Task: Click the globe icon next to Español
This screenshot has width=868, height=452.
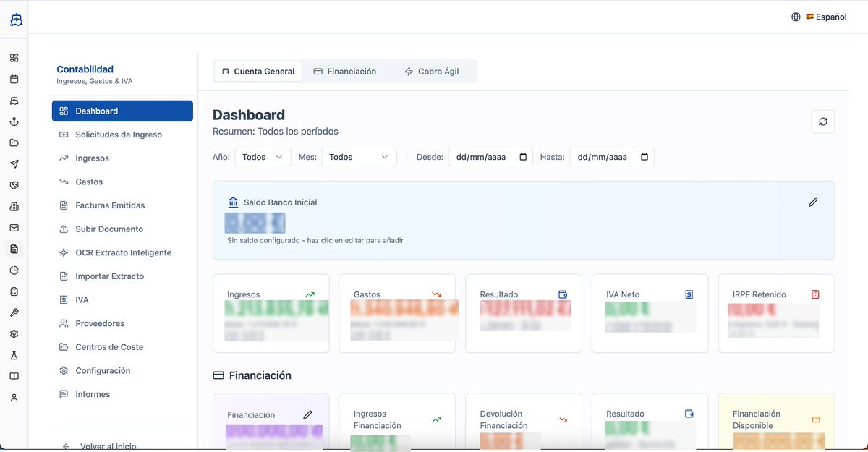Action: [796, 17]
